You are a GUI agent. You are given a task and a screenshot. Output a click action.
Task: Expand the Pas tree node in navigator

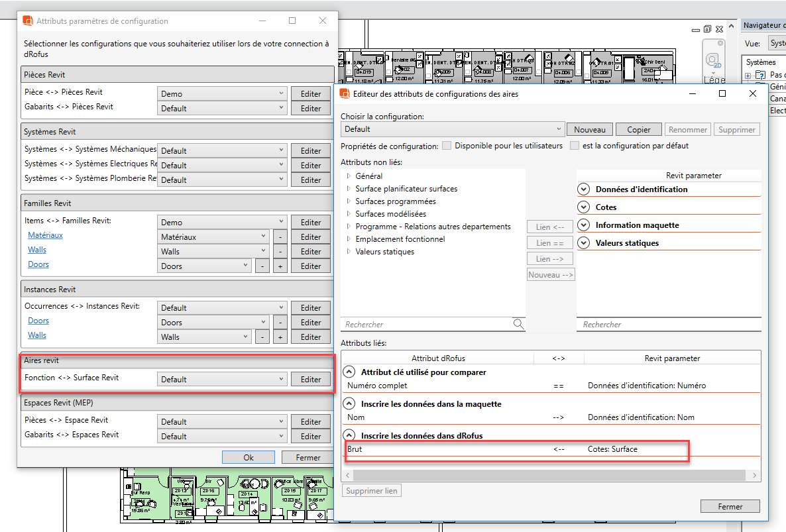748,76
